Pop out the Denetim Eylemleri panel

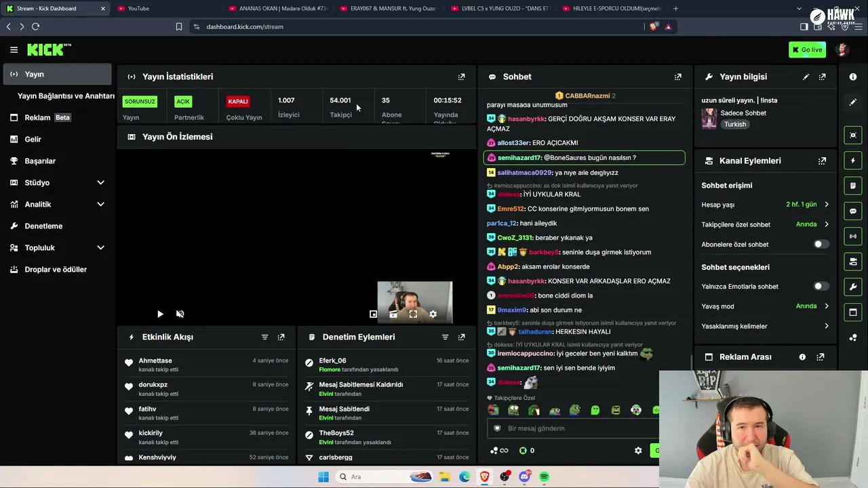coord(461,337)
